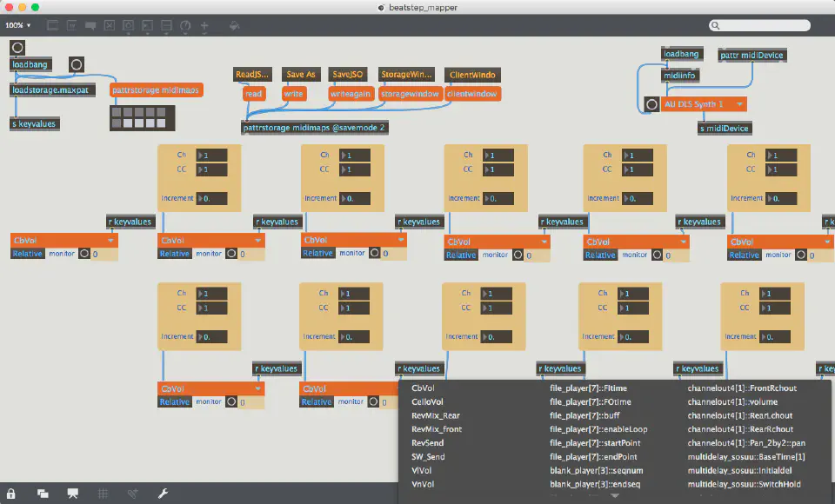Screen dimensions: 835x504
Task: Click the search magnifier icon in toolbar
Action: coord(715,25)
